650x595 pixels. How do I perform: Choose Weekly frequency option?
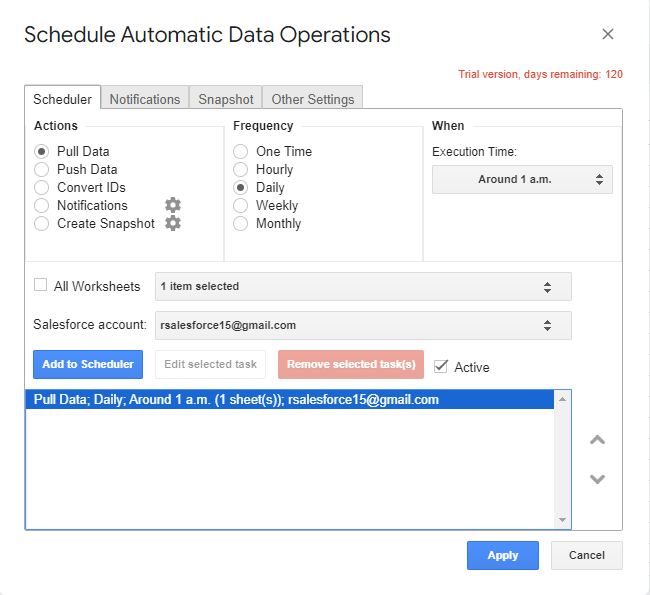tap(241, 206)
